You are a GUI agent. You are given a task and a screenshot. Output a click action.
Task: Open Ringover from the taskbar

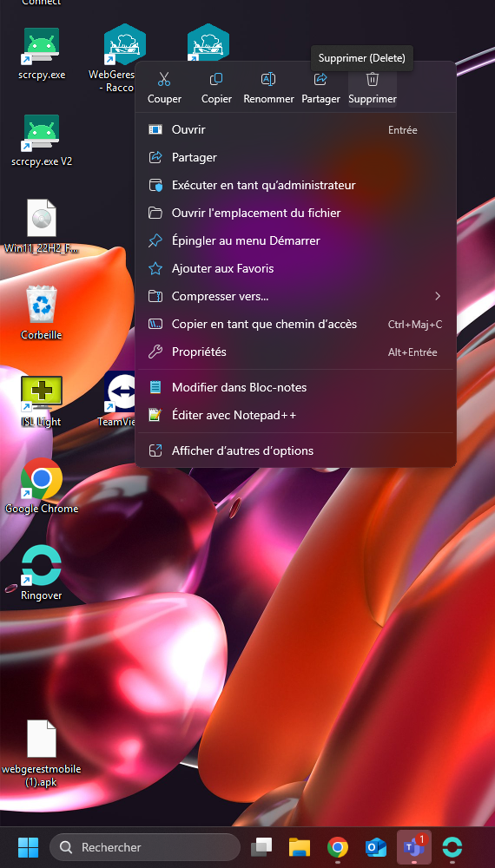click(x=452, y=847)
